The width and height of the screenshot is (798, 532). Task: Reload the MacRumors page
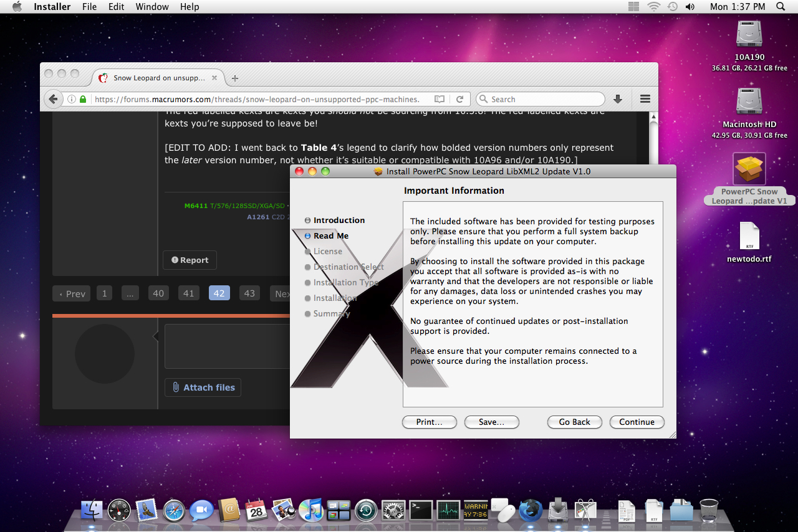click(x=459, y=99)
